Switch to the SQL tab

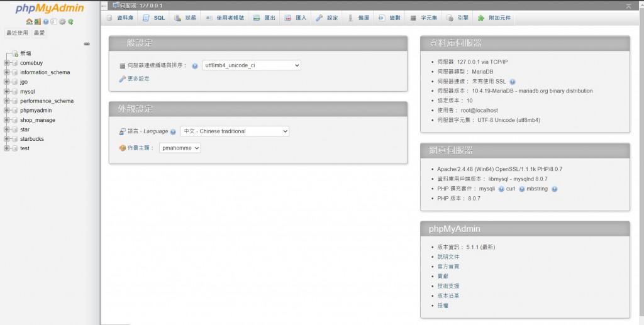click(x=154, y=18)
